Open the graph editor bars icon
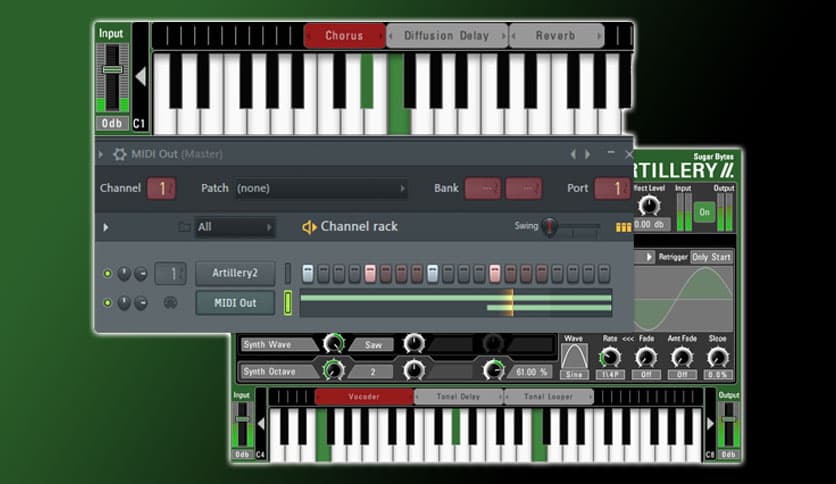 [623, 228]
